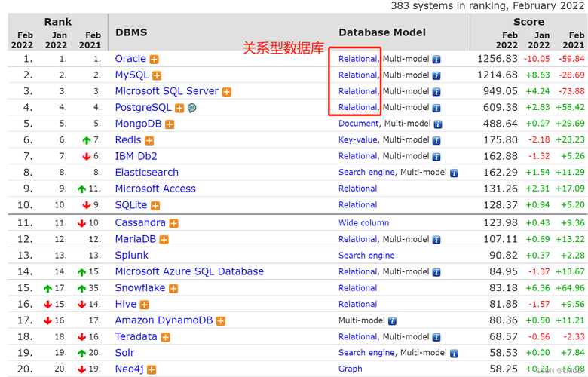This screenshot has height=377, width=588.
Task: Click the Snowflake yearly change +64.96
Action: 571,288
